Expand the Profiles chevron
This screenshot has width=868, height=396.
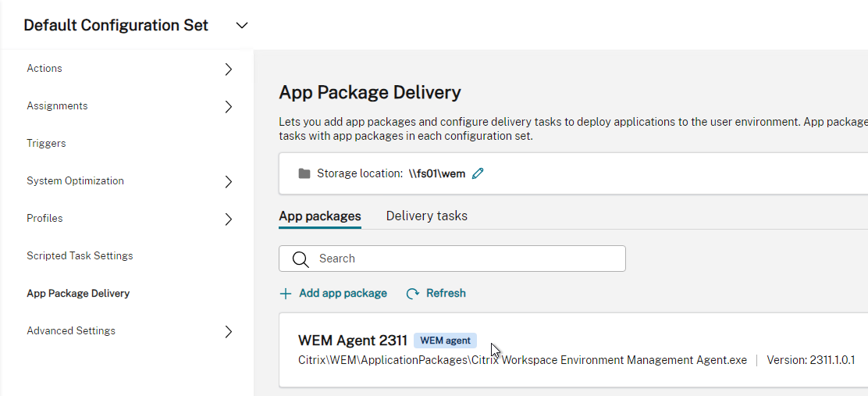click(229, 219)
